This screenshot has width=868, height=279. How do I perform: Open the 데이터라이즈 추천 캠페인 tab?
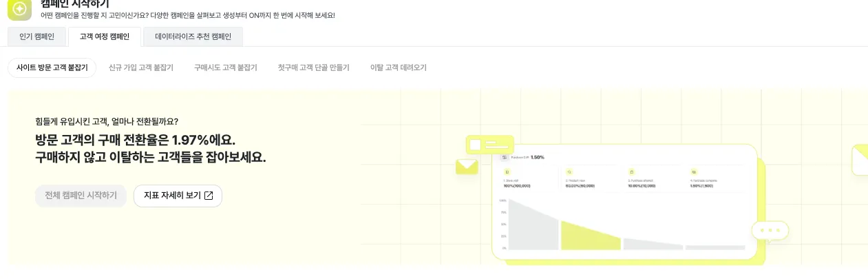pyautogui.click(x=193, y=37)
